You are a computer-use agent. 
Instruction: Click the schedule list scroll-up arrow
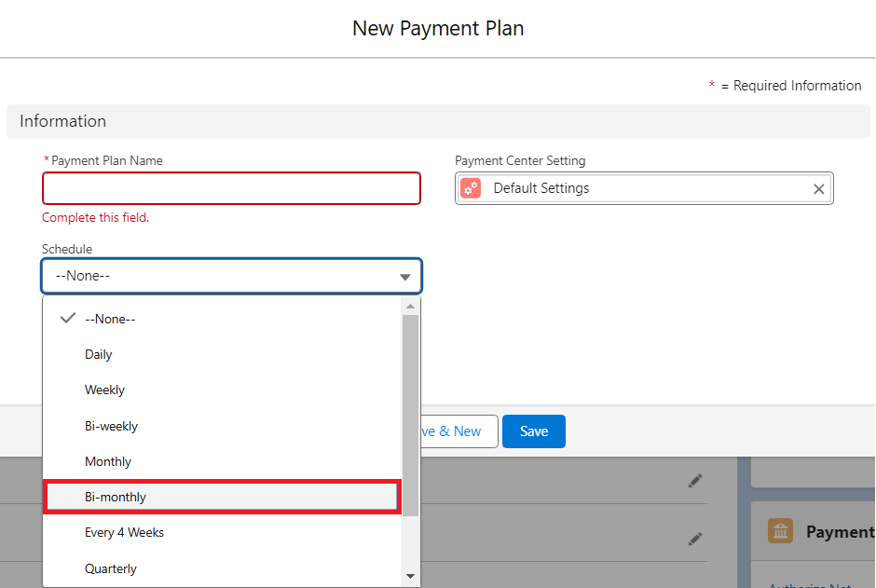pyautogui.click(x=410, y=306)
